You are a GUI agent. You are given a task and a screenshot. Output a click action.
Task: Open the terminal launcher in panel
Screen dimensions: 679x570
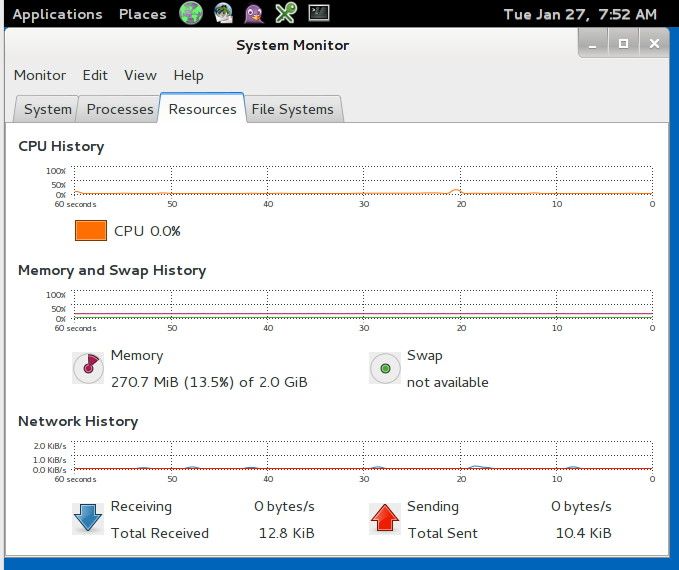click(318, 14)
